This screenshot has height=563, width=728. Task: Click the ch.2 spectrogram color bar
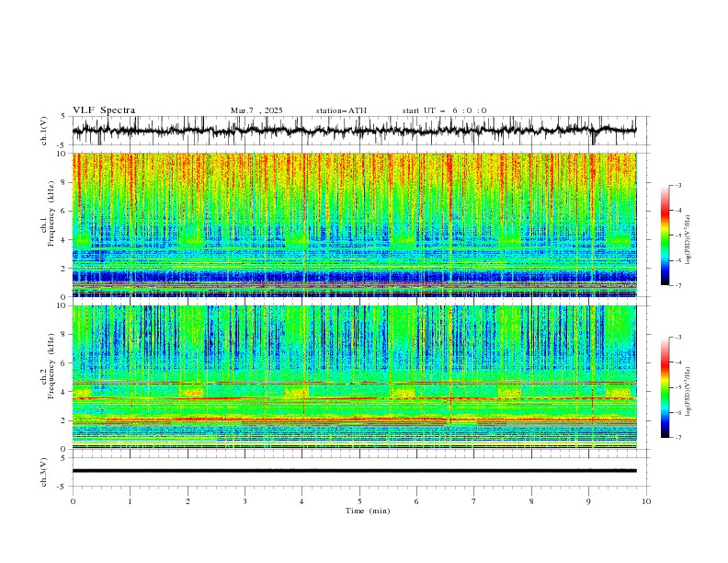665,387
